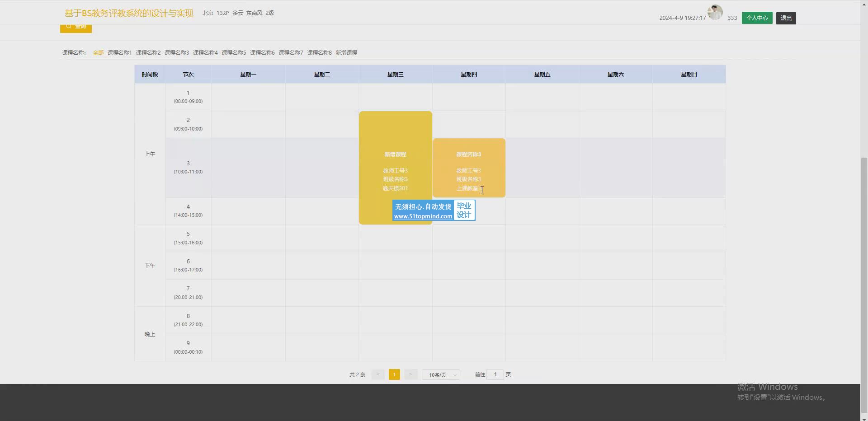
Task: Click the date time 2024-4-9 display
Action: click(x=683, y=18)
